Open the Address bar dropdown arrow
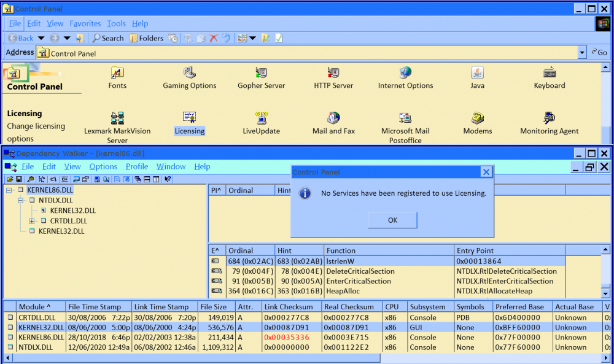614x364 pixels. [x=582, y=53]
